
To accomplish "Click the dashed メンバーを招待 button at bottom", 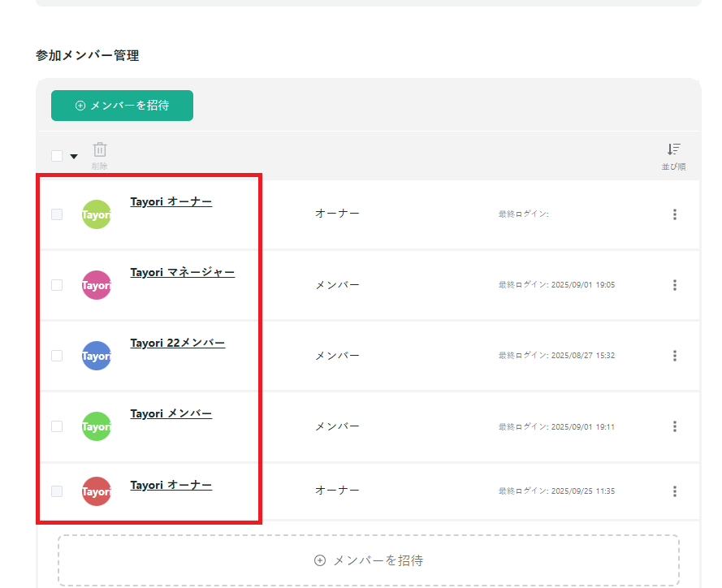I will 370,560.
